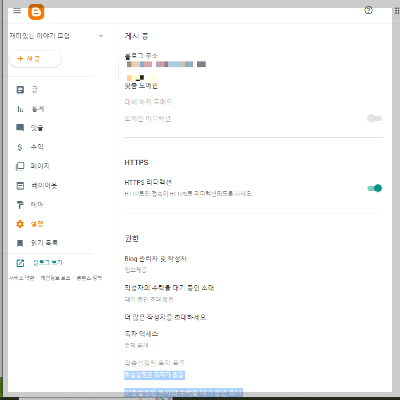Open the '페이지' pages menu item
This screenshot has height=400, width=400.
pos(40,166)
